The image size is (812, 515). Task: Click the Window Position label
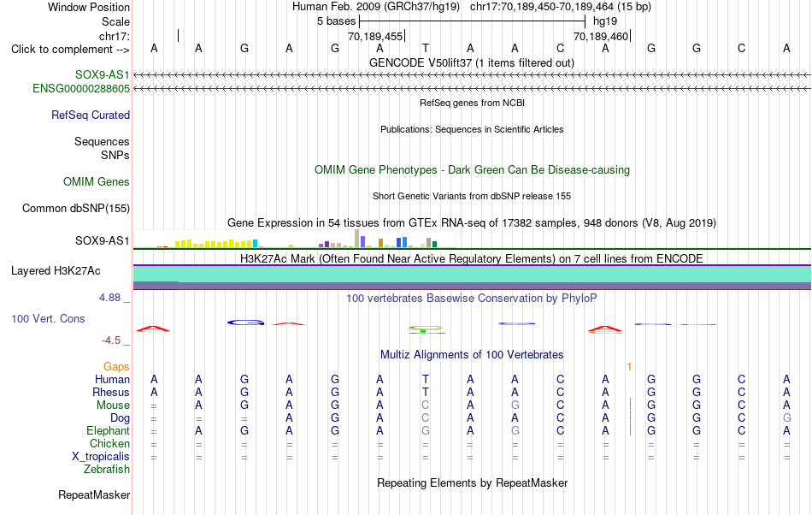point(89,7)
